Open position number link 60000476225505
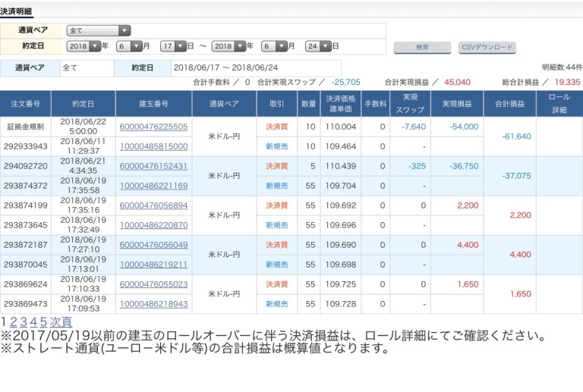This screenshot has width=583, height=392. pos(153,127)
